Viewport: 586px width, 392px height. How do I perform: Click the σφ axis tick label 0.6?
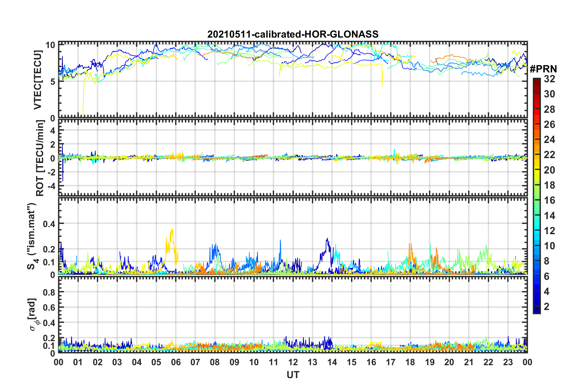[x=49, y=308]
